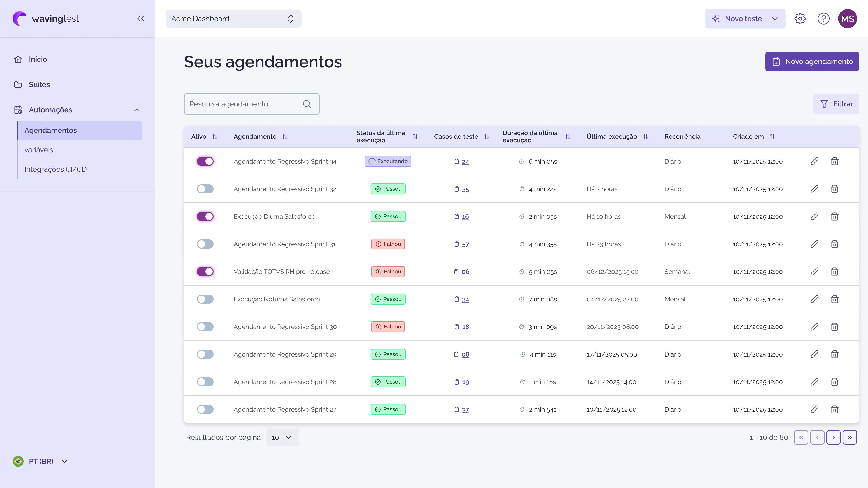This screenshot has height=488, width=868.
Task: Enable Agendamento Regressivo Sprint 32 toggle
Action: [205, 189]
